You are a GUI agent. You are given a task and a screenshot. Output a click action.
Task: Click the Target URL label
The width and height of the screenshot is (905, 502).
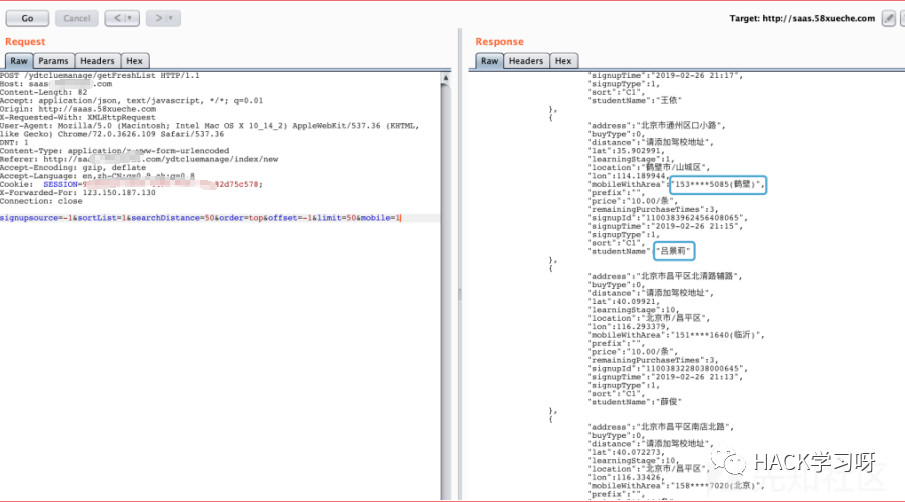click(x=802, y=18)
